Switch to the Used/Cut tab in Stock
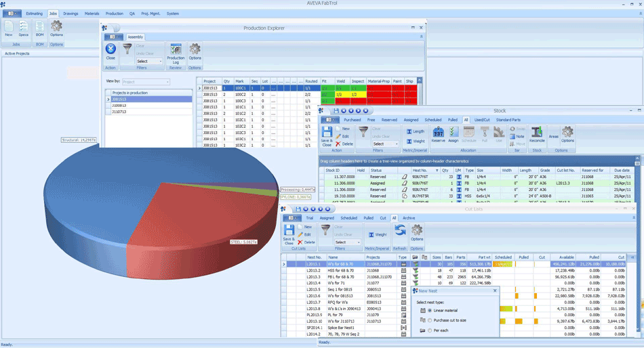The image size is (644, 348). [x=482, y=120]
